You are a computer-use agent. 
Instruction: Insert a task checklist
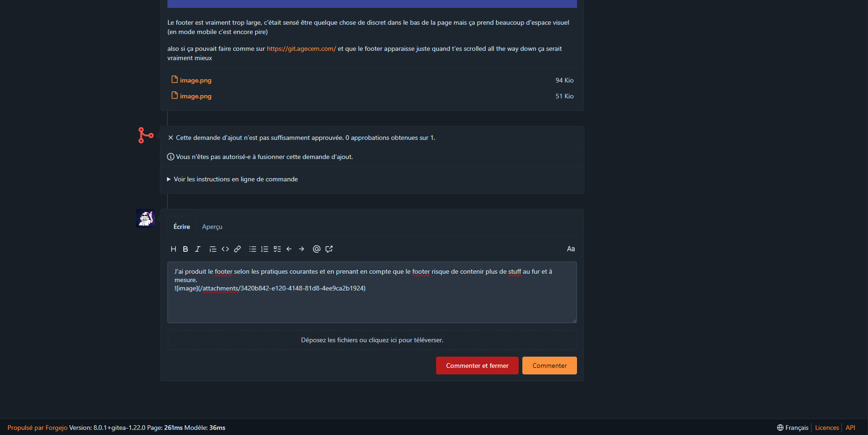pos(277,249)
